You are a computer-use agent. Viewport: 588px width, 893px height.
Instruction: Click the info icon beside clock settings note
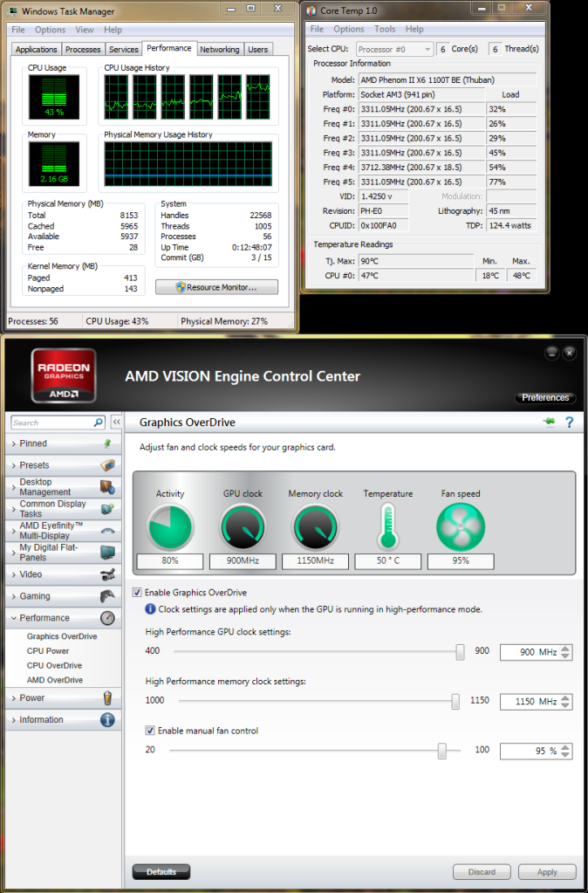pyautogui.click(x=150, y=609)
